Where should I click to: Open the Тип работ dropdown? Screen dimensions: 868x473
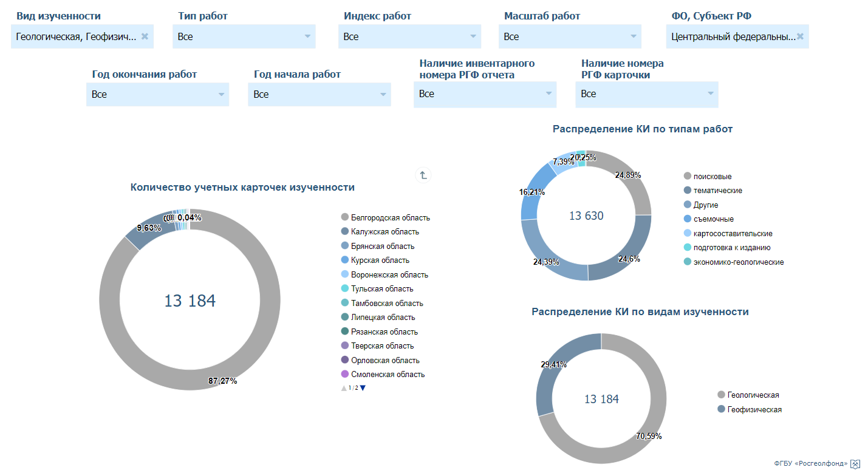(244, 36)
